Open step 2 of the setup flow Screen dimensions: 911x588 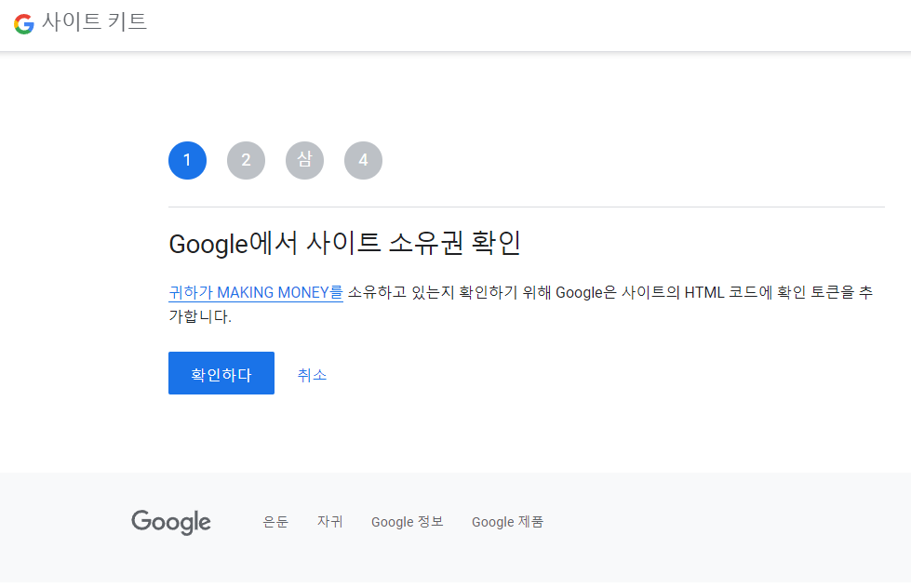(246, 160)
